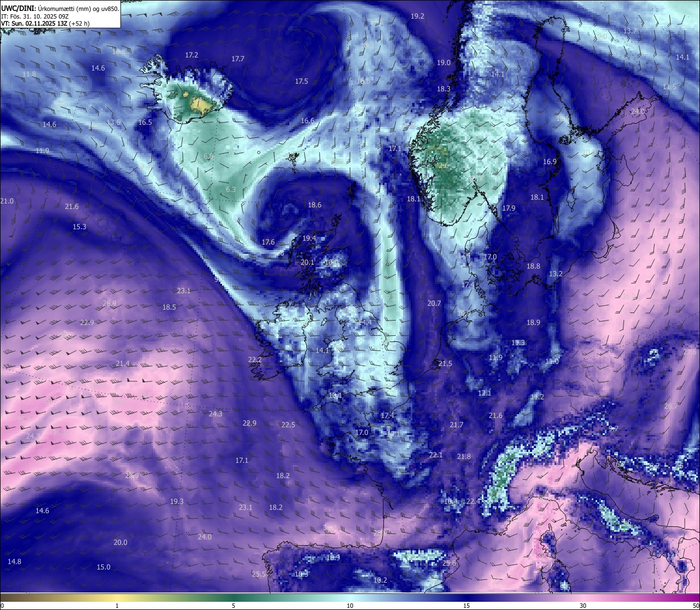700x610 pixels.
Task: Click the 25.6 value near the Pyrenees
Action: (449, 563)
